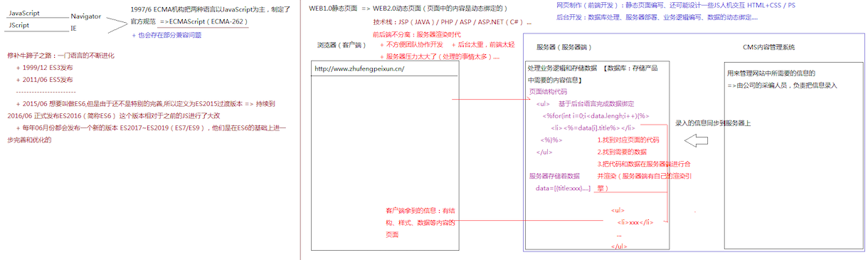Image resolution: width=868 pixels, height=260 pixels.
Task: Click the http://www.zhufengpeixun.cn/ address bar
Action: [385, 69]
